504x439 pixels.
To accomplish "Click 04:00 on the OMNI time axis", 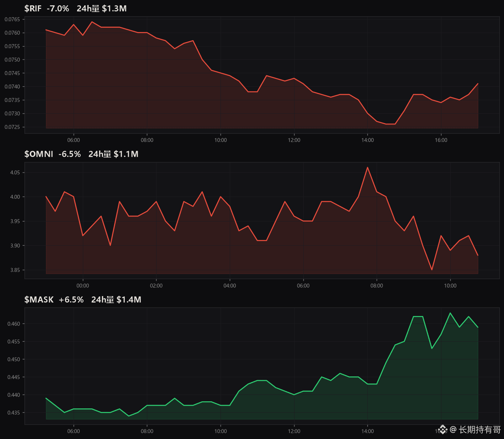I will click(x=230, y=285).
